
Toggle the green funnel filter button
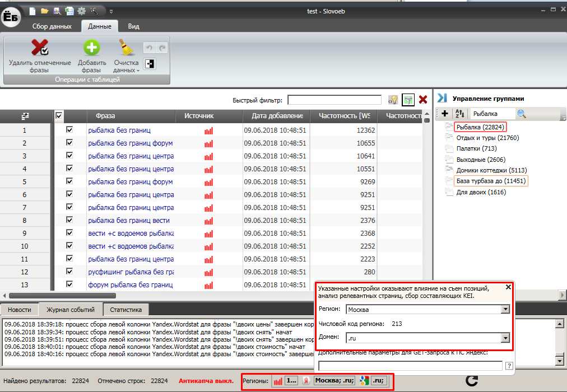(408, 100)
